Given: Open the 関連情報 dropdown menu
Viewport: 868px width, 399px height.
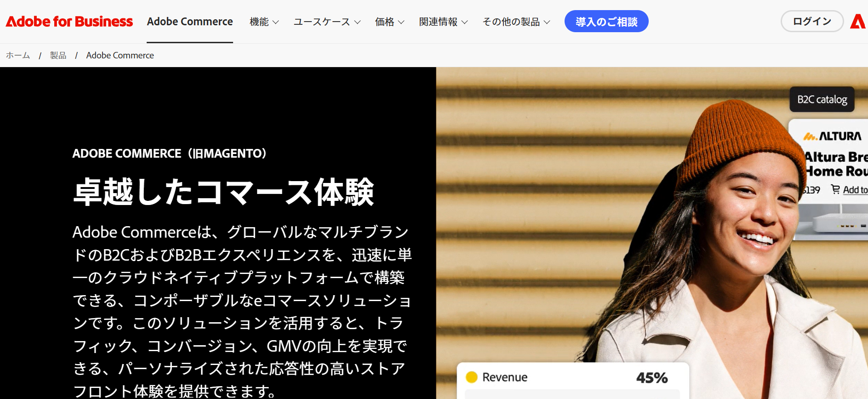Looking at the screenshot, I should tap(444, 22).
